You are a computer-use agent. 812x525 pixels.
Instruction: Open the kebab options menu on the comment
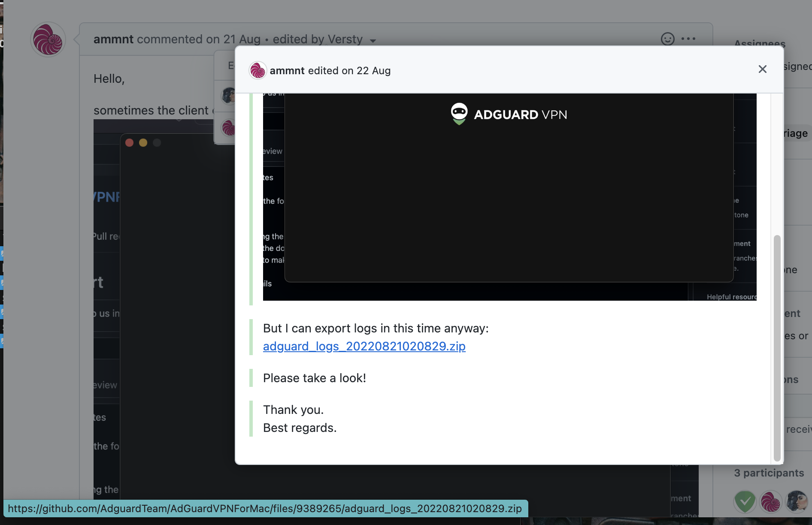[688, 39]
